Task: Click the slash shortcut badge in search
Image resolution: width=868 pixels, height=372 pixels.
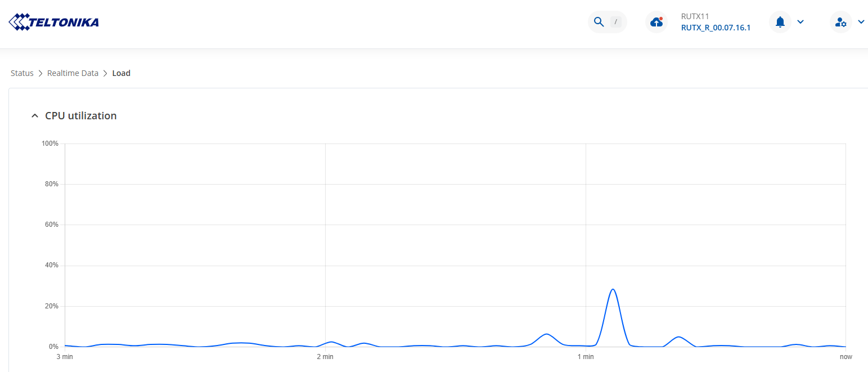Action: click(x=616, y=22)
